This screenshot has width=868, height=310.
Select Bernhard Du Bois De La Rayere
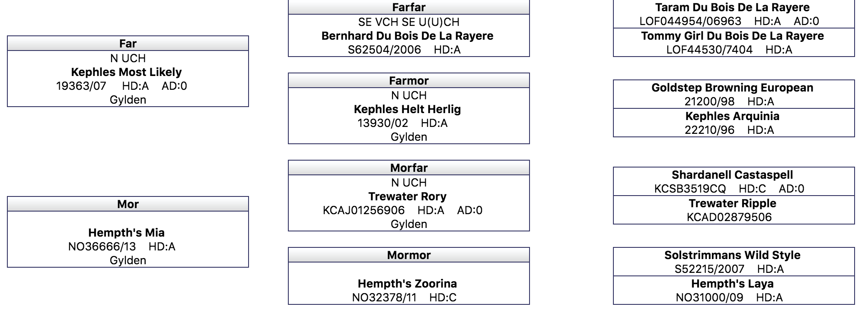point(407,36)
